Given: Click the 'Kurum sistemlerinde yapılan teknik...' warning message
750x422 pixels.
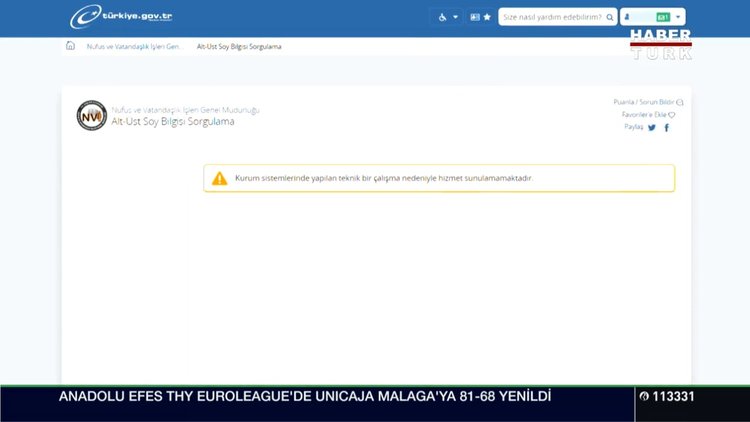Looking at the screenshot, I should (x=384, y=178).
